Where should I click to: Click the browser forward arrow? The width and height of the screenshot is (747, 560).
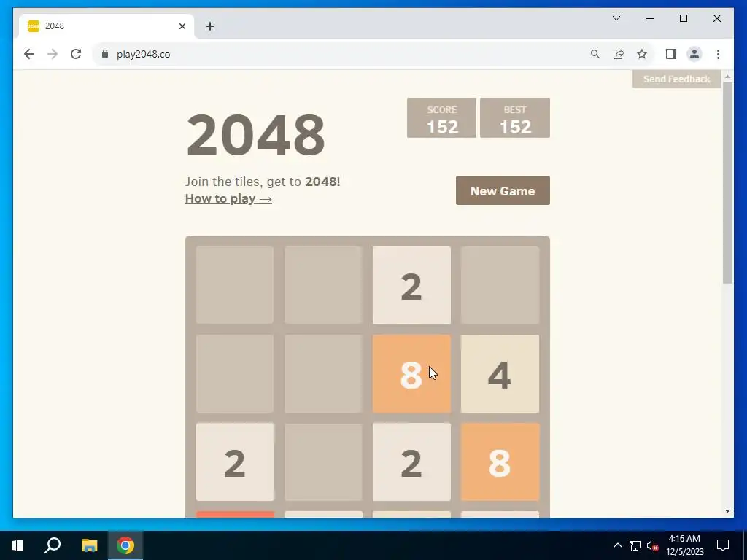click(53, 54)
